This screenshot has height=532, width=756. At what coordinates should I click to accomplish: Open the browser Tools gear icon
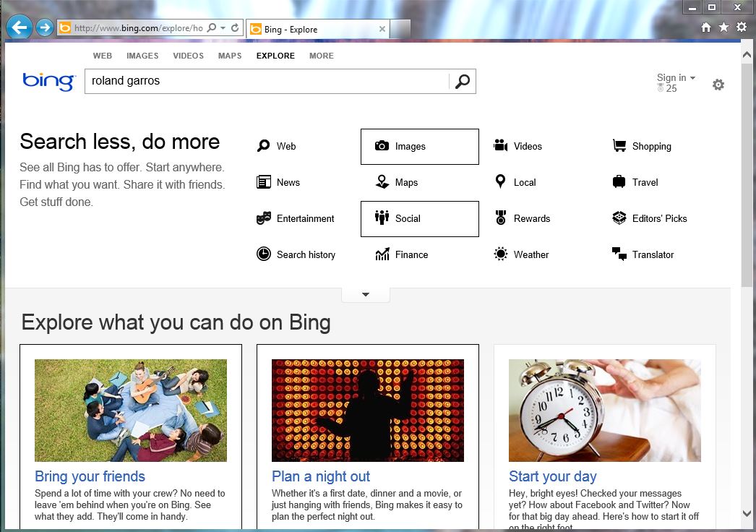coord(742,27)
